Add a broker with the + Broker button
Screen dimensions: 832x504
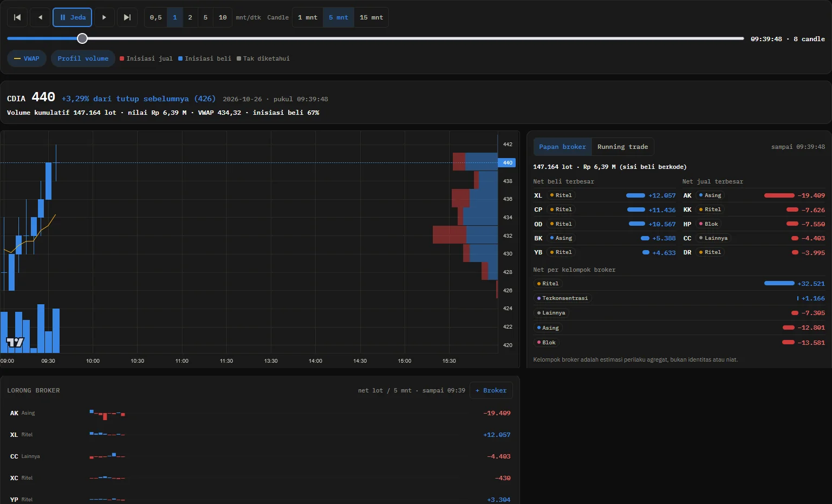click(491, 390)
